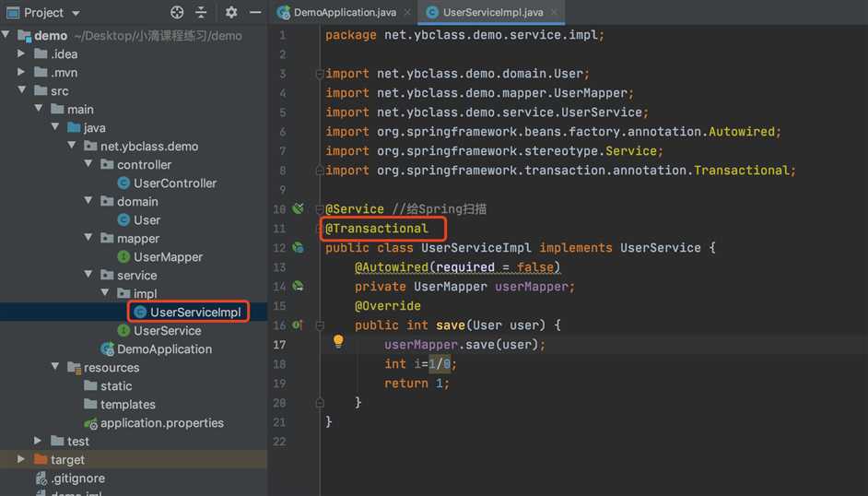Click the package declaration on line 1
Screen dimensions: 868x496
(465, 35)
